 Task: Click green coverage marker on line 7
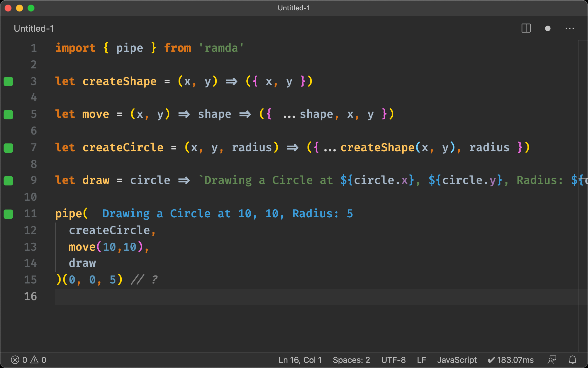8,148
